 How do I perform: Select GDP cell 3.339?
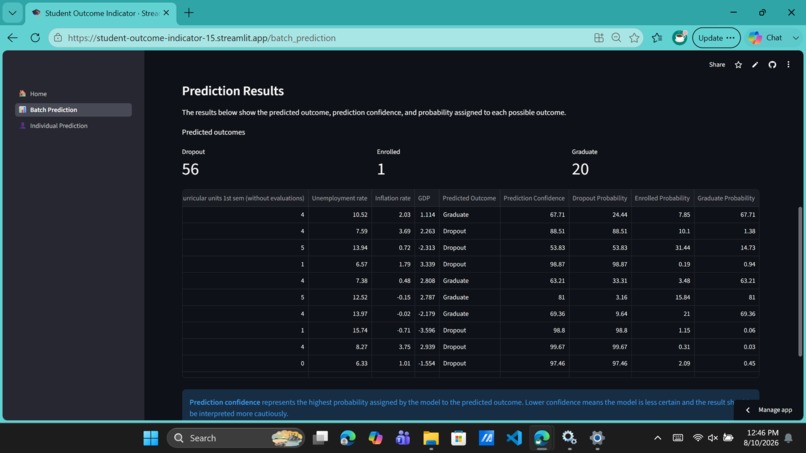[x=427, y=264]
